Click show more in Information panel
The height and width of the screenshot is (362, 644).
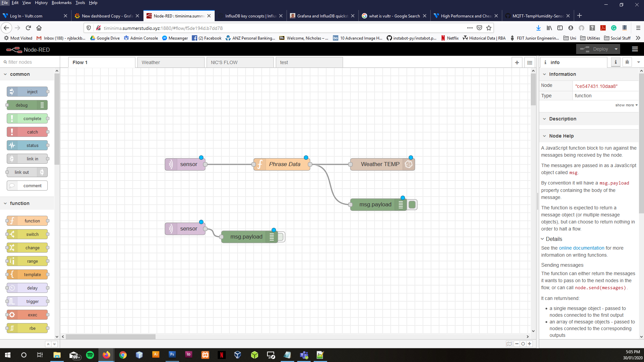pos(626,105)
